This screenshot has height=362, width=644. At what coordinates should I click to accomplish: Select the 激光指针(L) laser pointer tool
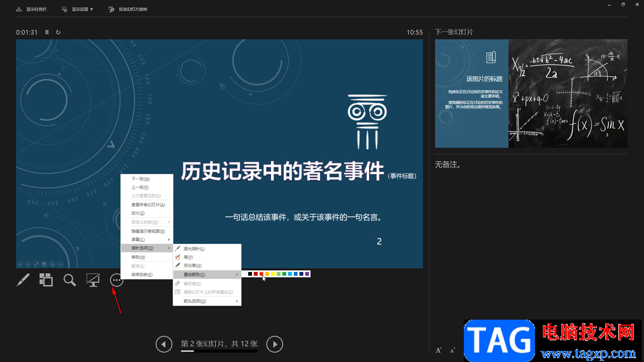coord(207,249)
